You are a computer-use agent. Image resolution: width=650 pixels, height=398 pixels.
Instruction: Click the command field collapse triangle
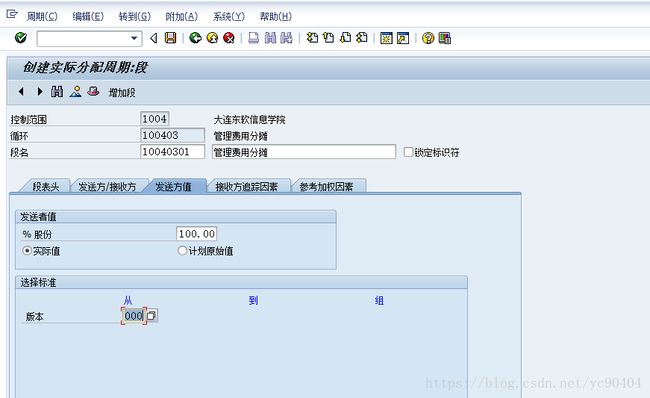coord(153,38)
